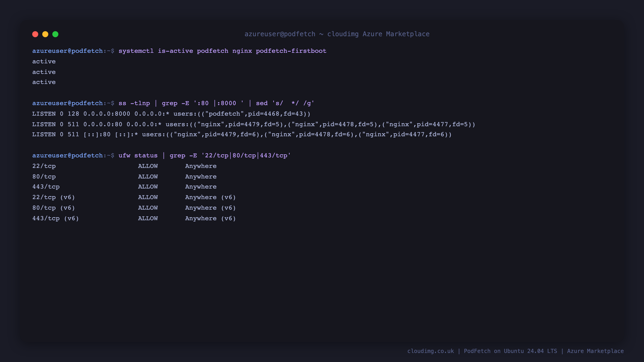Click the 'ufw status | grep -E' command
The image size is (644, 362).
tap(205, 155)
